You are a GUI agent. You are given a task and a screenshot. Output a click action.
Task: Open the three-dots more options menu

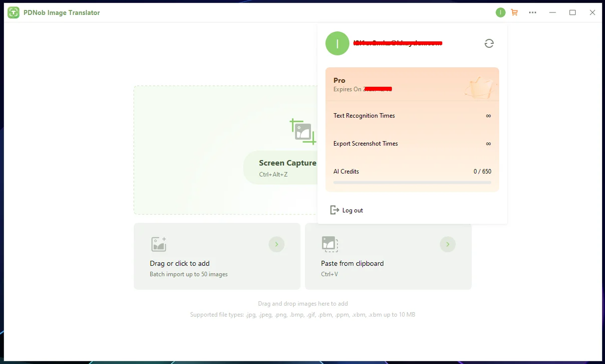coord(533,12)
